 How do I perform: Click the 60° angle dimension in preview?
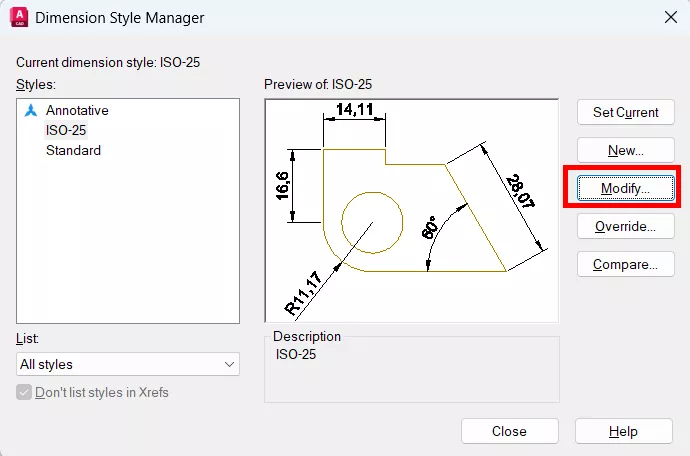432,229
